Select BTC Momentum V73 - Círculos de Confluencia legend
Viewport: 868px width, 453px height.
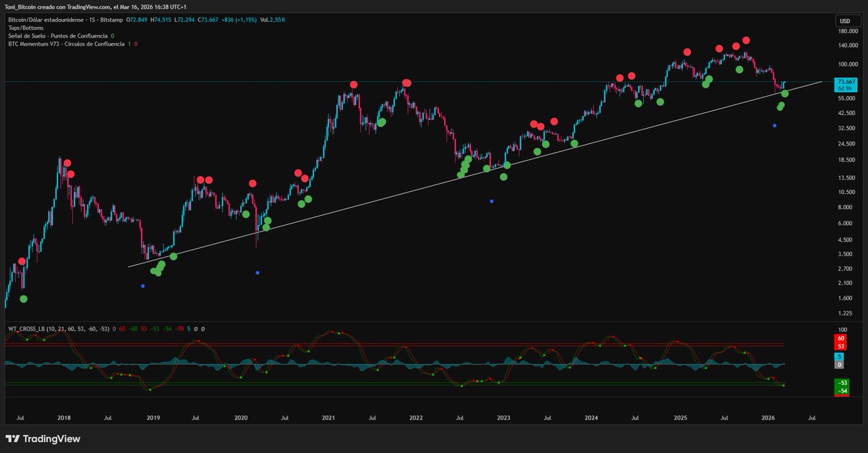tap(65, 44)
